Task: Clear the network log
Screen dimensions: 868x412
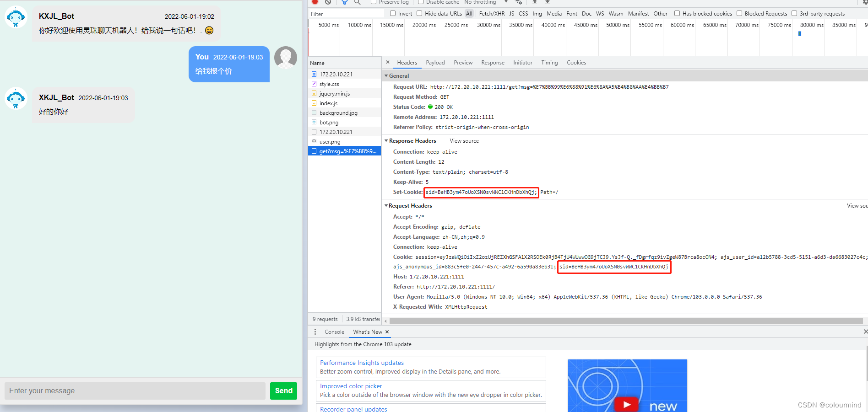Action: point(328,2)
